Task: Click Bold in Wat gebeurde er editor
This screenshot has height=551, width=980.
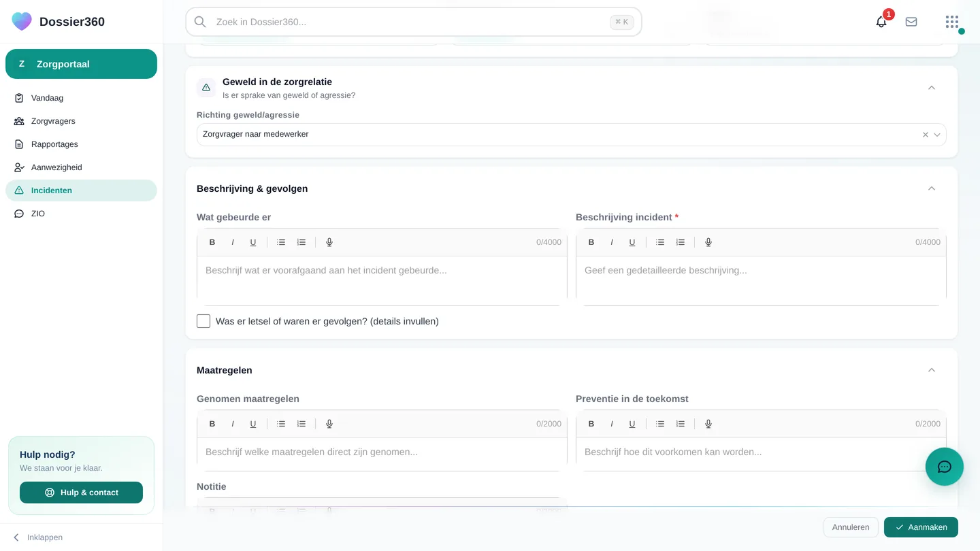Action: click(x=212, y=242)
